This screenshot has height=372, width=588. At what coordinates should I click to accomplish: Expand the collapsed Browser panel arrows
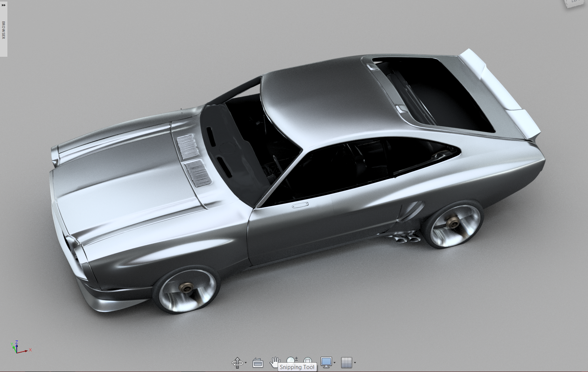pyautogui.click(x=4, y=5)
